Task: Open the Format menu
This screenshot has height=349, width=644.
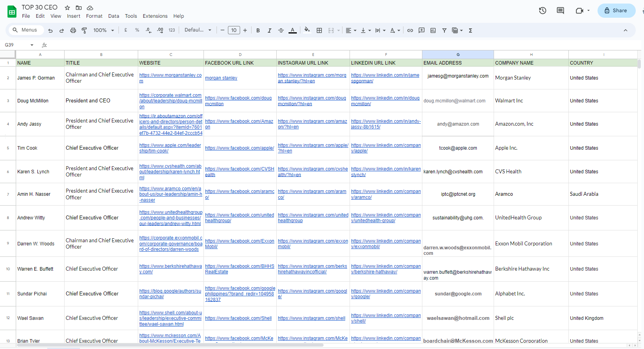Action: click(94, 16)
